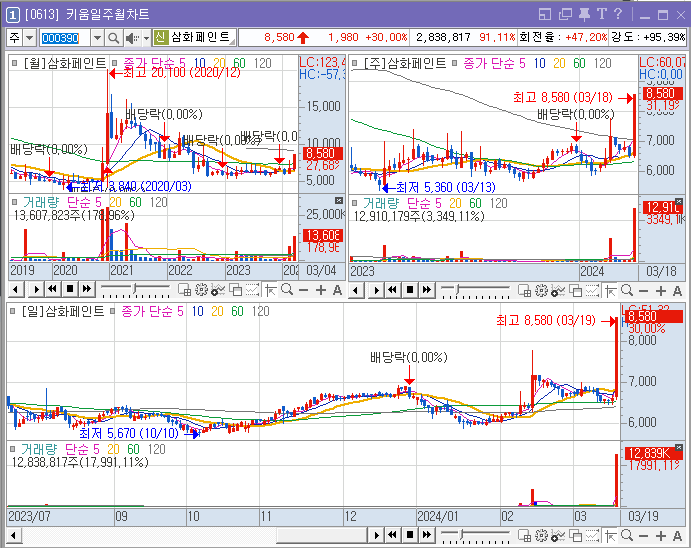The width and height of the screenshot is (691, 548).
Task: Click daily chart magnifier zoom icon
Action: coord(627,536)
